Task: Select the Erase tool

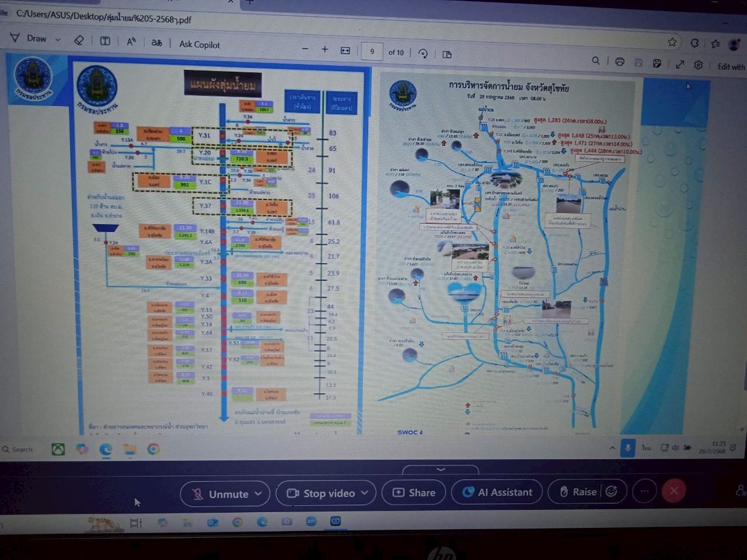Action: [79, 40]
